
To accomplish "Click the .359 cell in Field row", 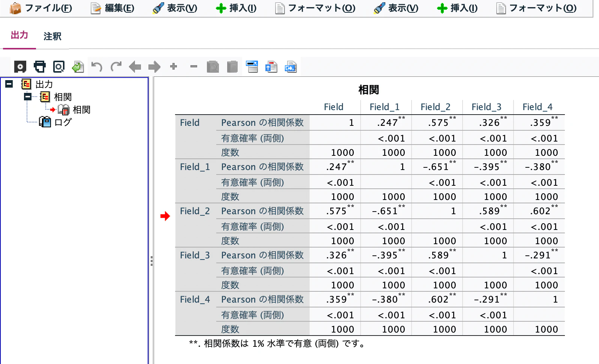I will coord(539,122).
